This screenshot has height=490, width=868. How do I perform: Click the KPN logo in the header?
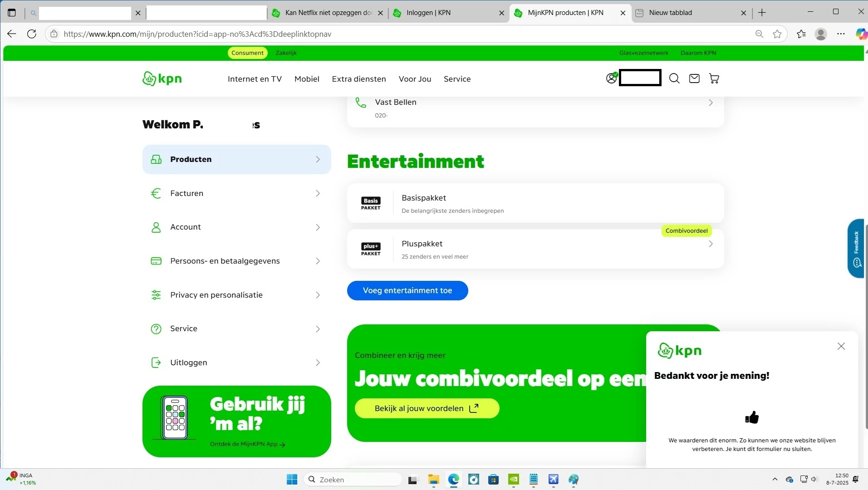(162, 78)
